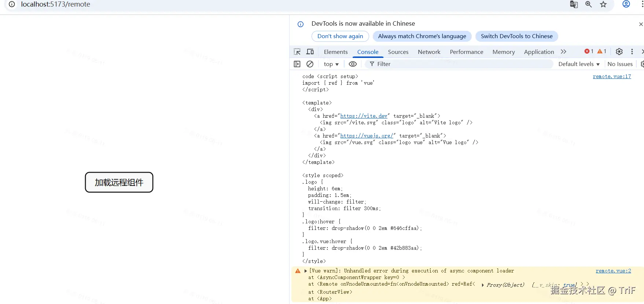644x304 pixels.
Task: Show more DevTools tabs with double chevron
Action: point(564,52)
